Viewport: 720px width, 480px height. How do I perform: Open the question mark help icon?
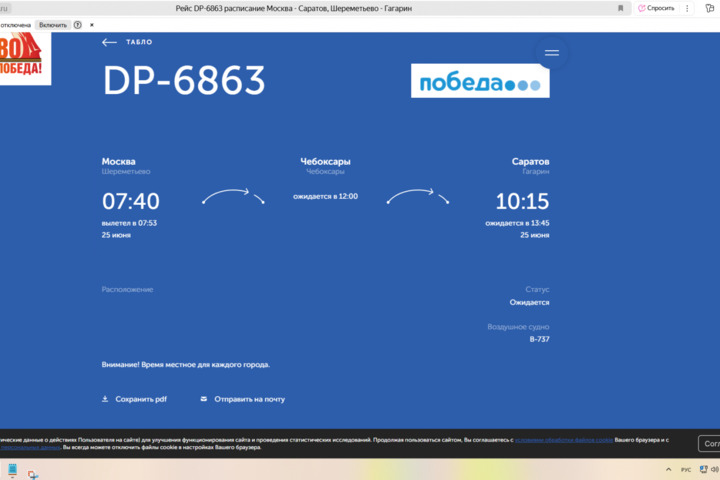point(78,25)
